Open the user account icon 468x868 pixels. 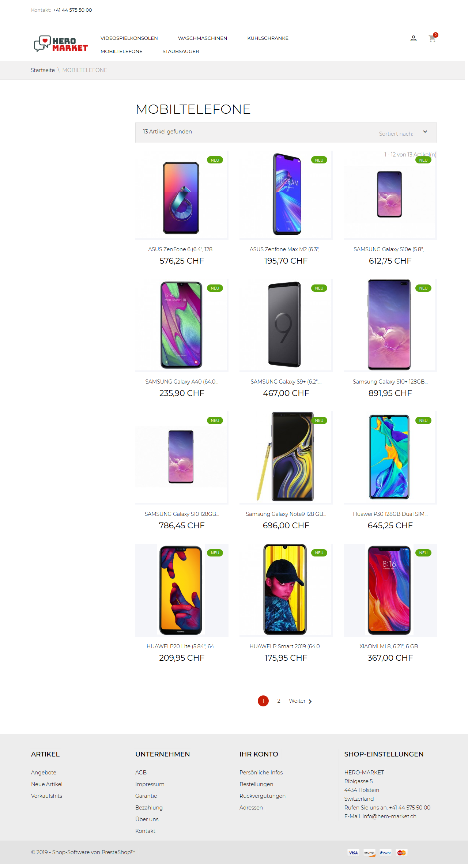pos(414,38)
